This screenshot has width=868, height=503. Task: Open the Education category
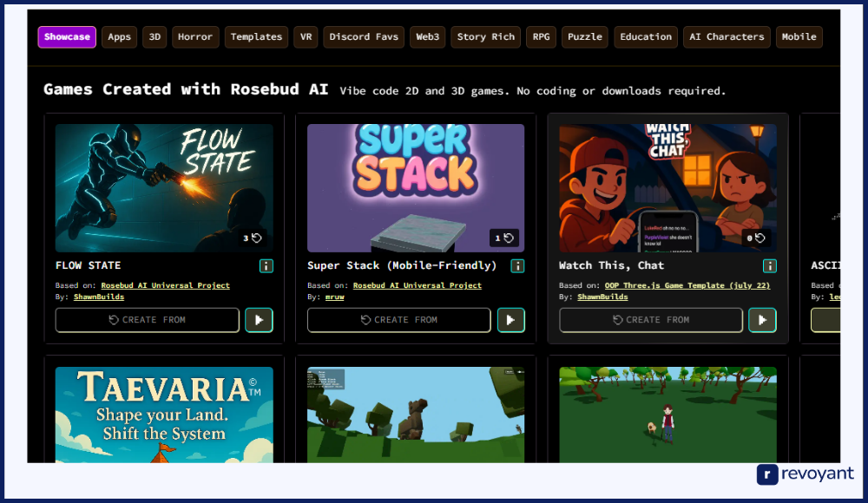[646, 37]
